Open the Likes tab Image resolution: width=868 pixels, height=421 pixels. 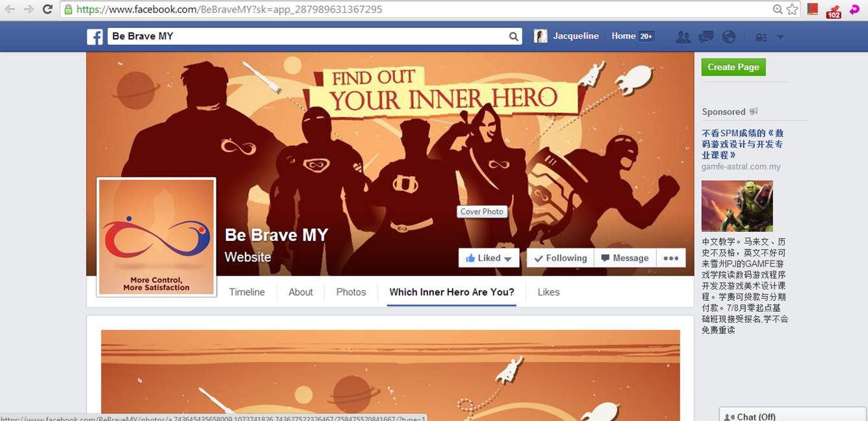[548, 292]
